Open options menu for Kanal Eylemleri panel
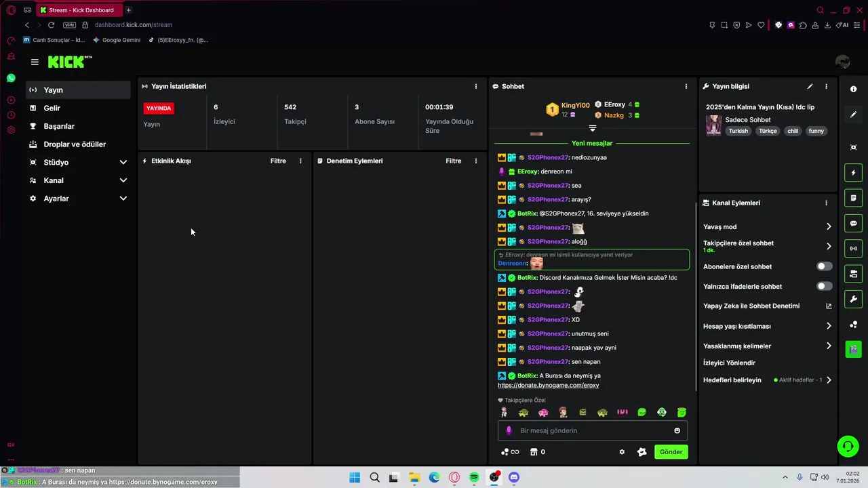Viewport: 868px width, 488px height. pyautogui.click(x=826, y=203)
